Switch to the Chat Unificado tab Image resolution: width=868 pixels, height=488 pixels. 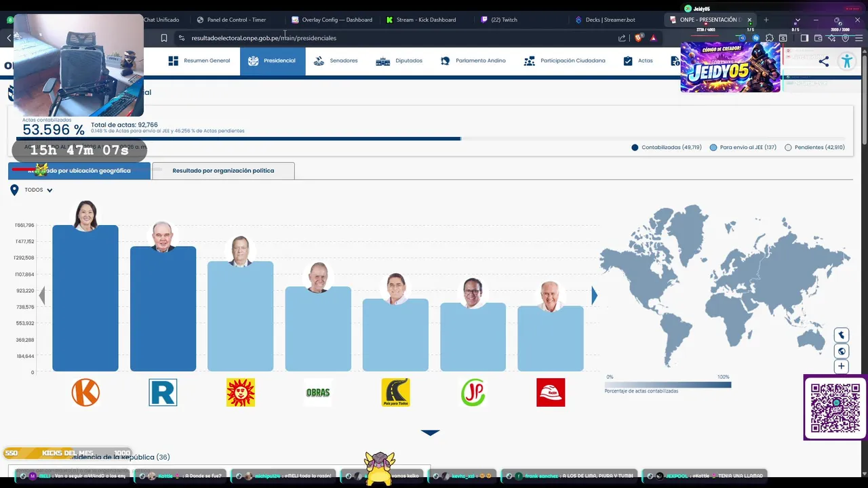161,20
